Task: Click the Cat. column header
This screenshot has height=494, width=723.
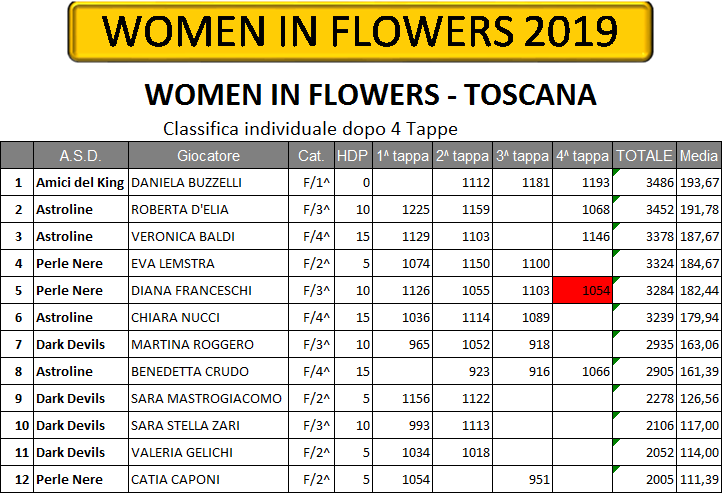Action: [311, 155]
